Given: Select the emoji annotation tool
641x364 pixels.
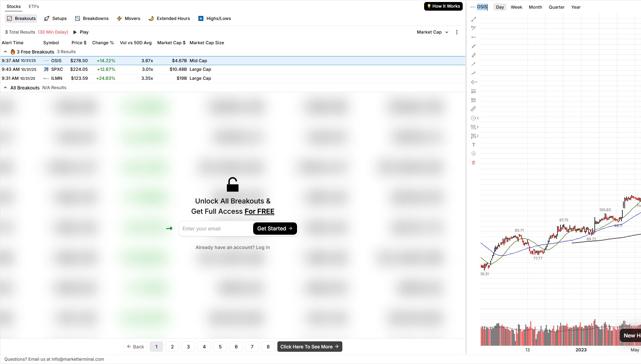Looking at the screenshot, I should pyautogui.click(x=473, y=153).
